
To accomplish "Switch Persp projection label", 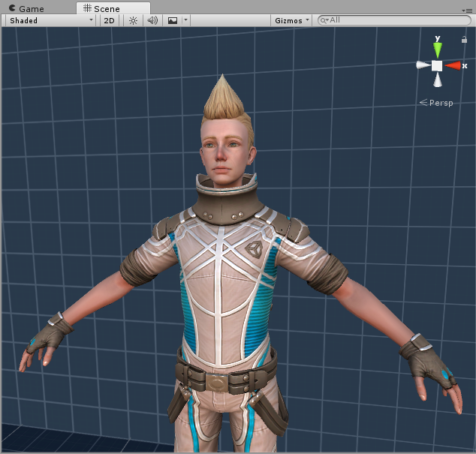I will click(x=436, y=103).
